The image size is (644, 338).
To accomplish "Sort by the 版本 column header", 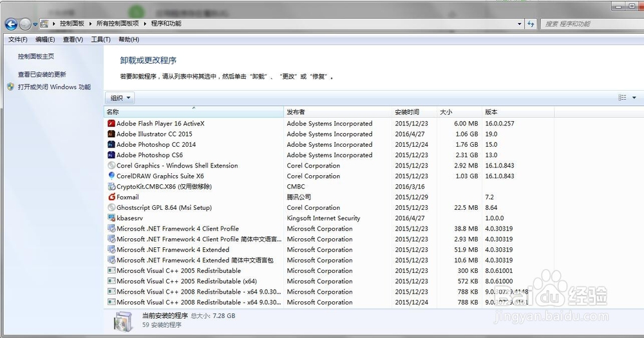I will coord(518,112).
